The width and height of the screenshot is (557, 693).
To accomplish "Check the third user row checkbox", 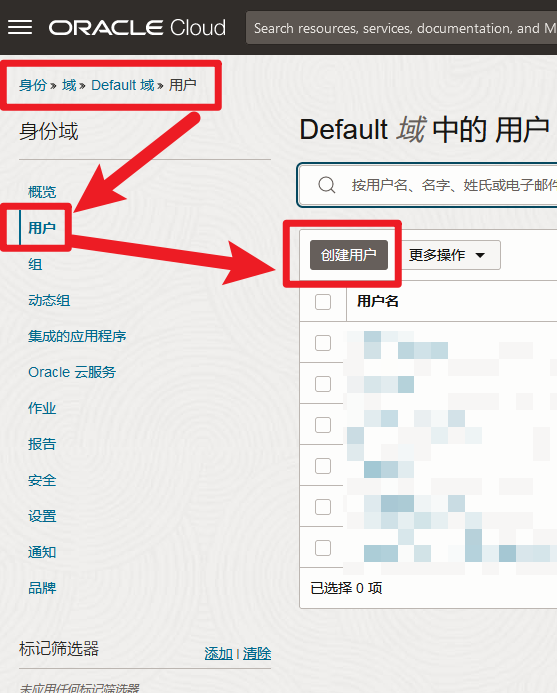I will (323, 425).
